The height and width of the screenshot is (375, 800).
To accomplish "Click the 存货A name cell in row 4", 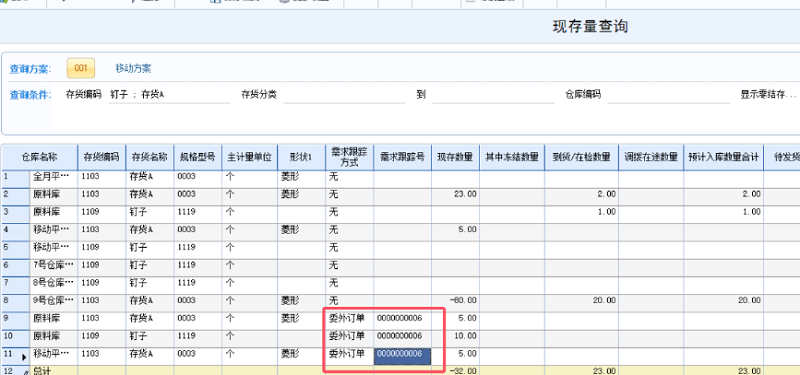I will tap(149, 231).
